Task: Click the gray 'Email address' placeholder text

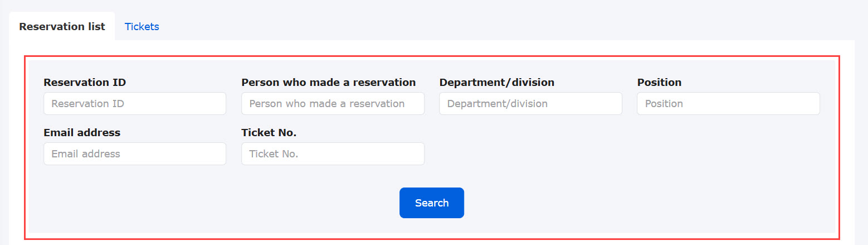Action: [x=86, y=154]
